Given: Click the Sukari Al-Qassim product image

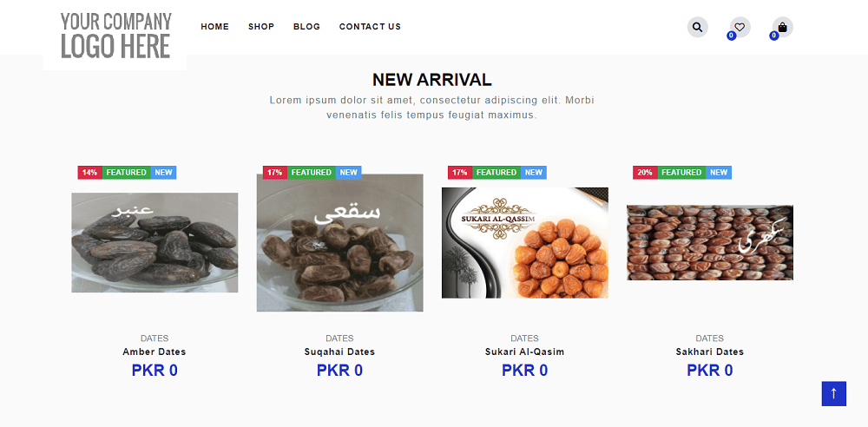Looking at the screenshot, I should click(x=525, y=243).
